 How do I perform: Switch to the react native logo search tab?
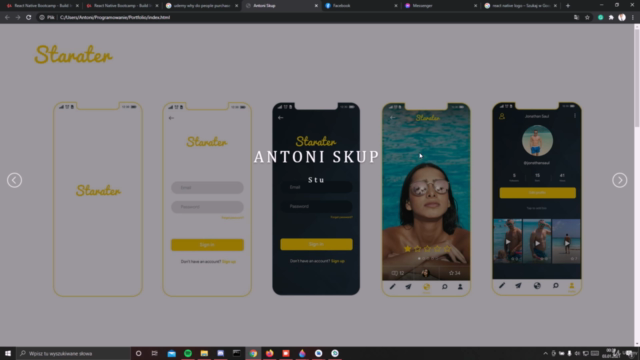(x=521, y=6)
